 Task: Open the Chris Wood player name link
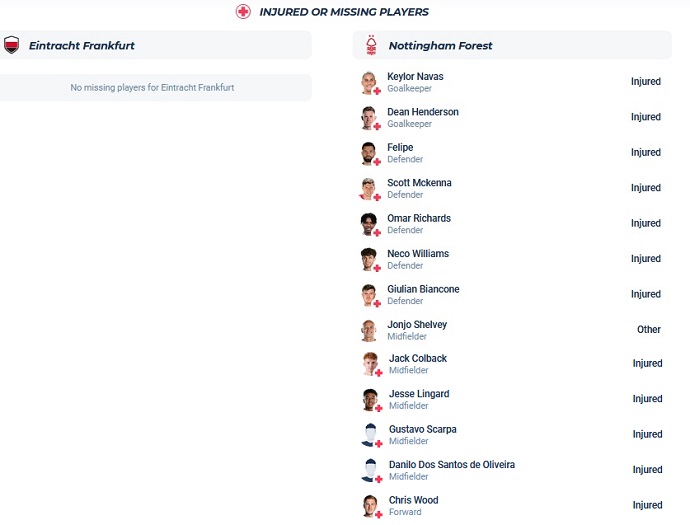click(x=413, y=500)
